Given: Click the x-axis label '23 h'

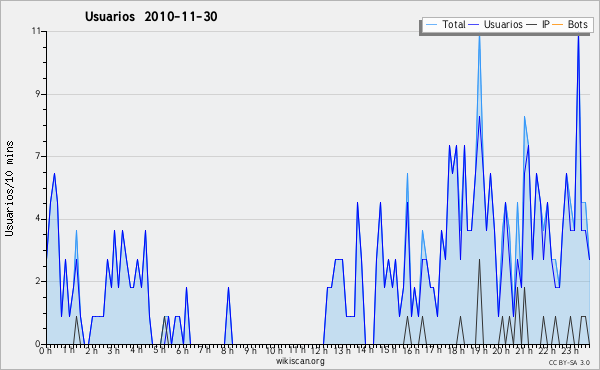Looking at the screenshot, I should coord(569,350).
